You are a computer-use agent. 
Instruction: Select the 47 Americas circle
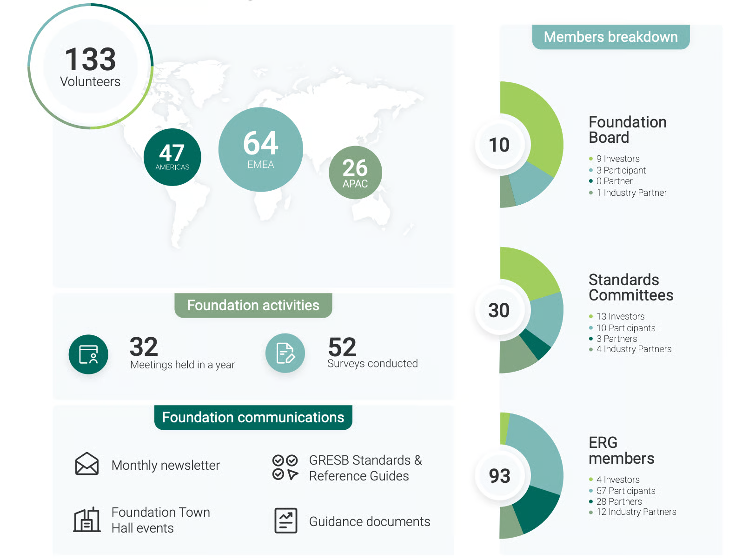pos(172,157)
